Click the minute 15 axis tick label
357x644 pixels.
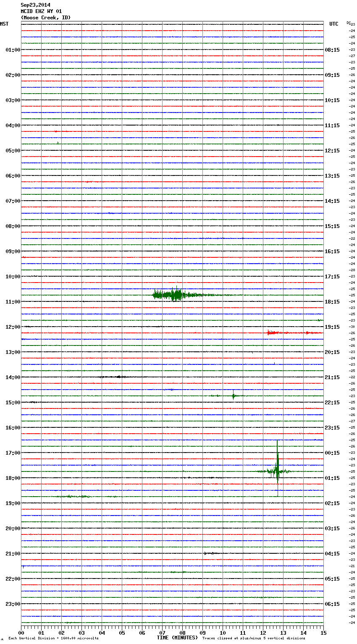(323, 633)
